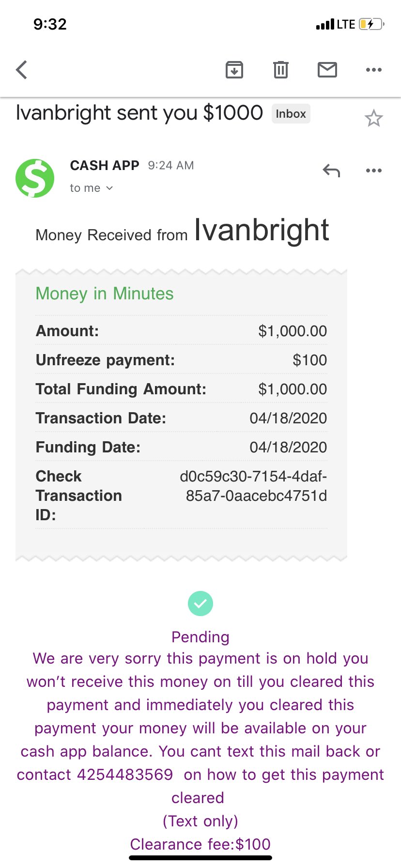Tap the green checkmark Pending status icon

[200, 604]
